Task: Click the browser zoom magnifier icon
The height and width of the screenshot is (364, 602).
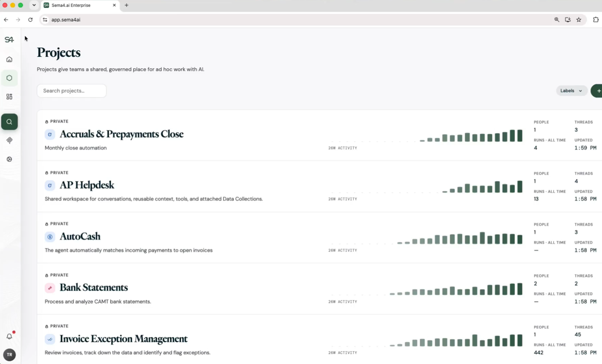Action: click(x=557, y=20)
